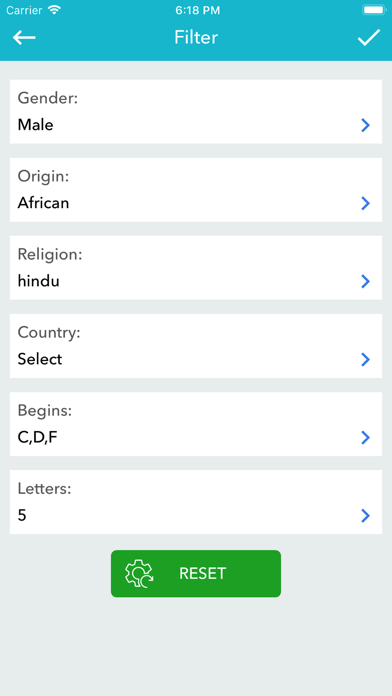Confirm filters with the checkmark icon
Screen dimensions: 392x696
point(369,38)
